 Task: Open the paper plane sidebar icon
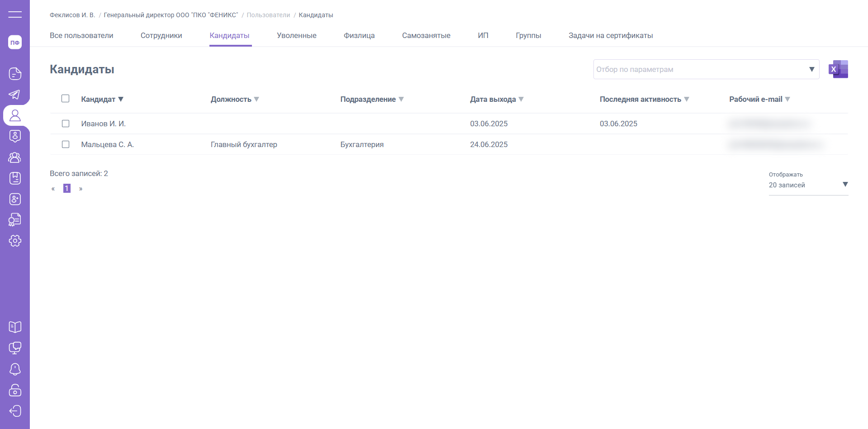(x=15, y=94)
